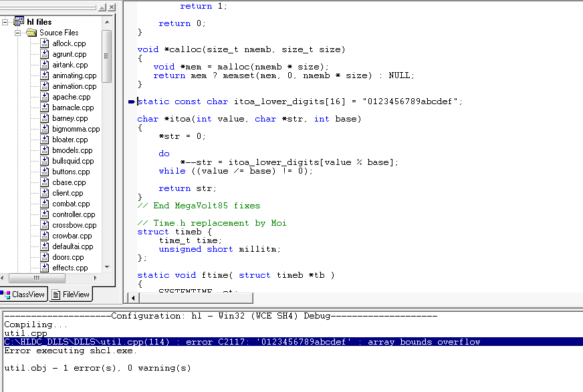Click the buttons.cpp file icon
Image resolution: width=583 pixels, height=392 pixels.
point(45,172)
